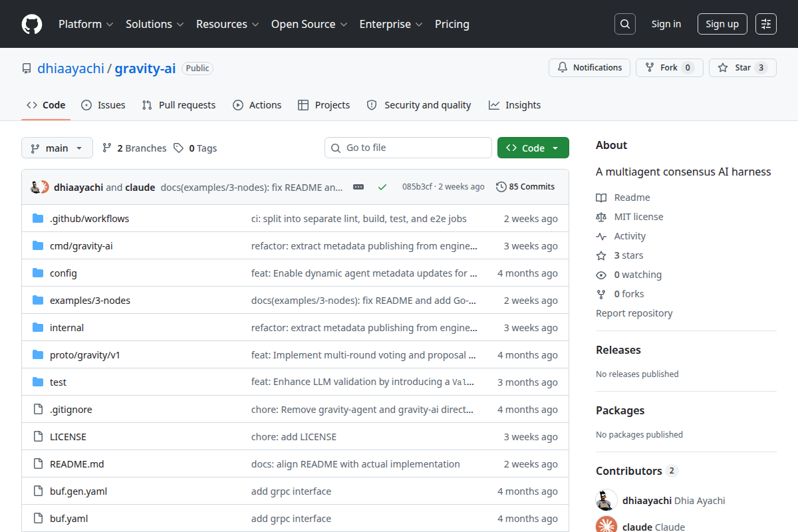Click the Notifications bell button
Viewport: 798px width, 532px height.
(x=589, y=68)
